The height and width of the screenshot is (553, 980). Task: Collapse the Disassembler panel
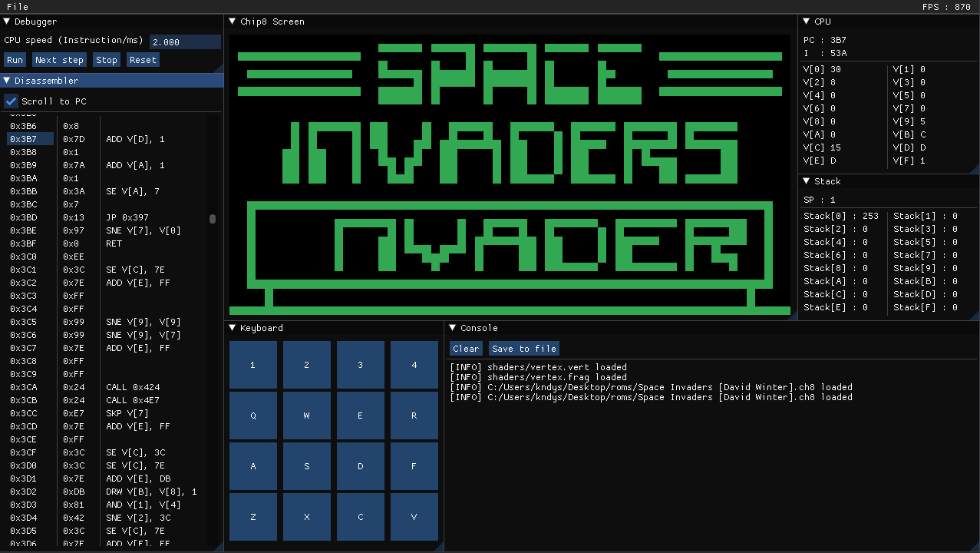8,80
